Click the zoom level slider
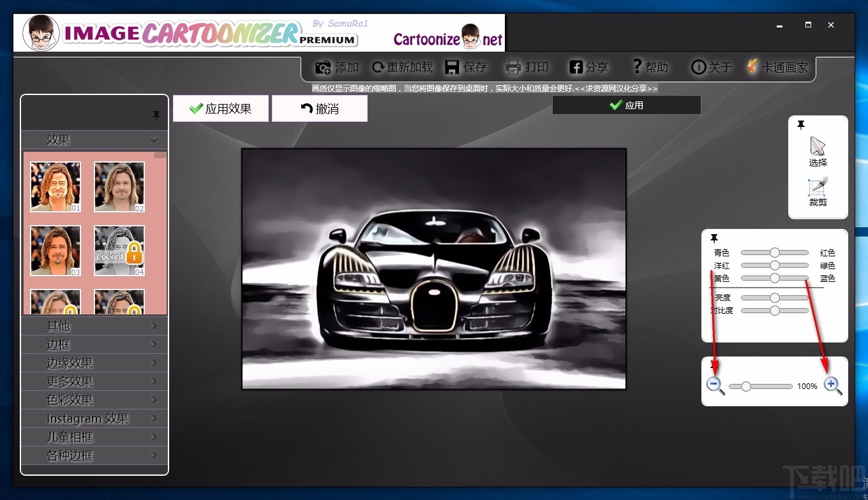Viewport: 868px width, 500px height. 761,386
